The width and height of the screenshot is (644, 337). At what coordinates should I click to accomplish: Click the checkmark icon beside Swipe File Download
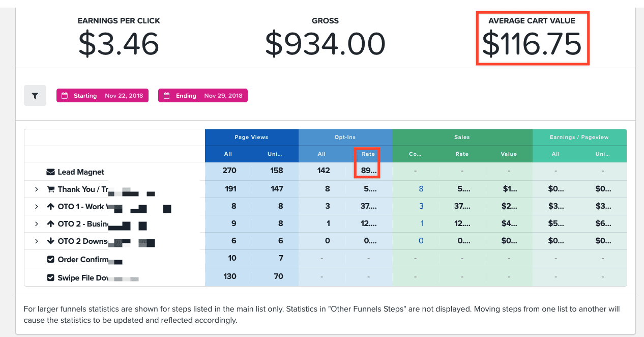[50, 278]
